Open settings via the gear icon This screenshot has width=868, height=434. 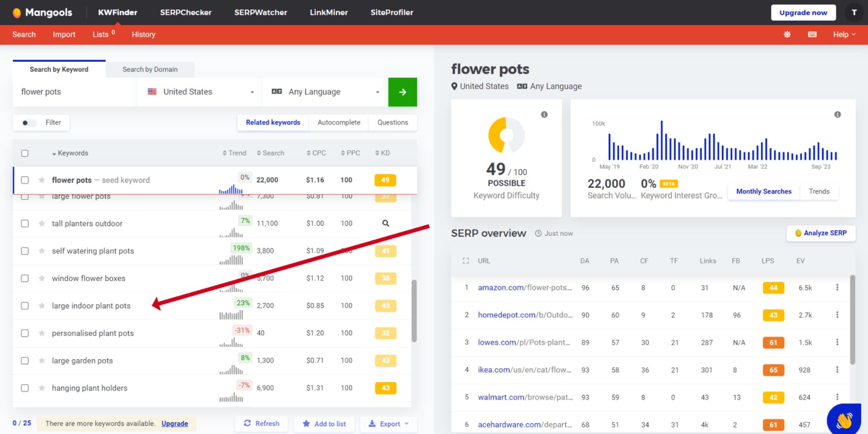click(x=787, y=34)
